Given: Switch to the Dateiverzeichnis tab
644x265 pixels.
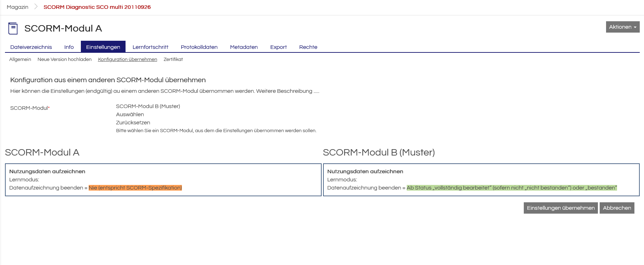Looking at the screenshot, I should (x=31, y=47).
